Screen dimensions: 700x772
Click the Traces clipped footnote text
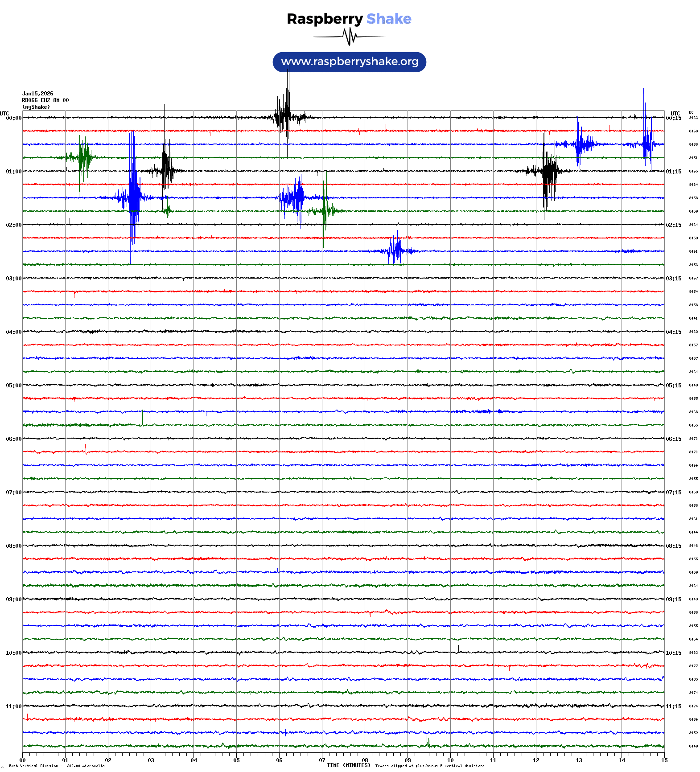coord(429,766)
